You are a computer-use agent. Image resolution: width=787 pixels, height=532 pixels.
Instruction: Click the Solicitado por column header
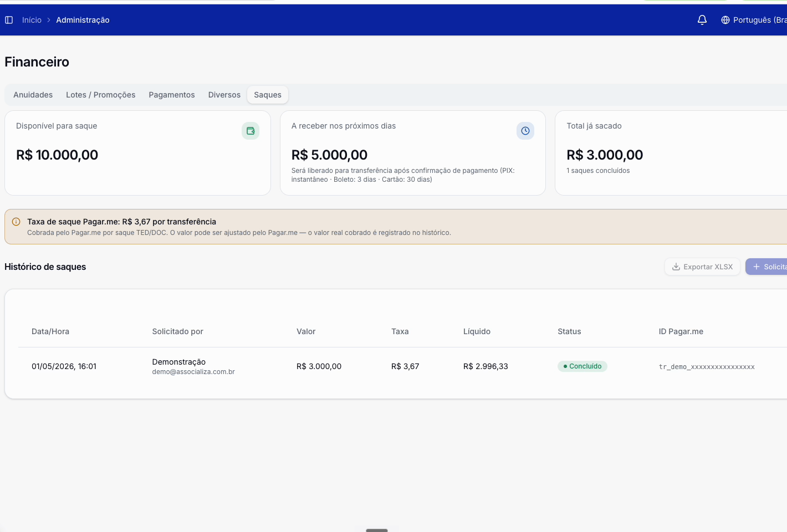[178, 331]
